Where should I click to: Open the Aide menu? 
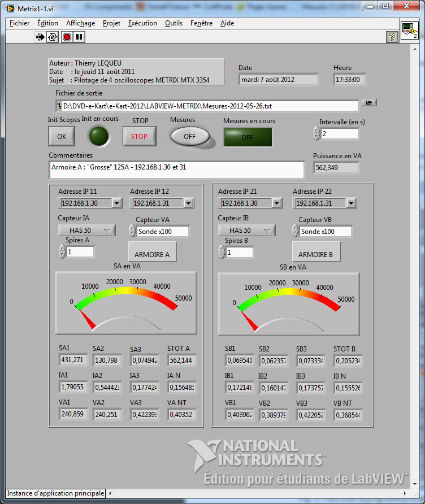click(227, 23)
